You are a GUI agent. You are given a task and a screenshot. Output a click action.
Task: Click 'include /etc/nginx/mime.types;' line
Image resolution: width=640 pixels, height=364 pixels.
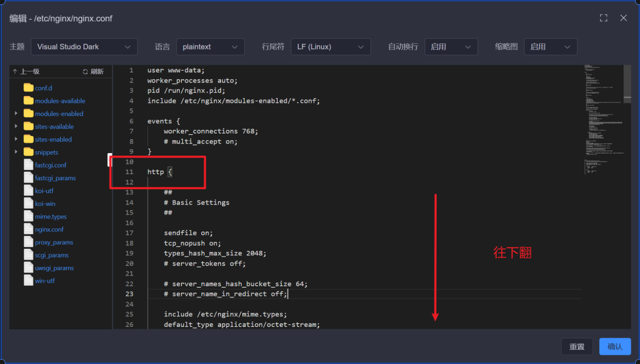pyautogui.click(x=225, y=314)
